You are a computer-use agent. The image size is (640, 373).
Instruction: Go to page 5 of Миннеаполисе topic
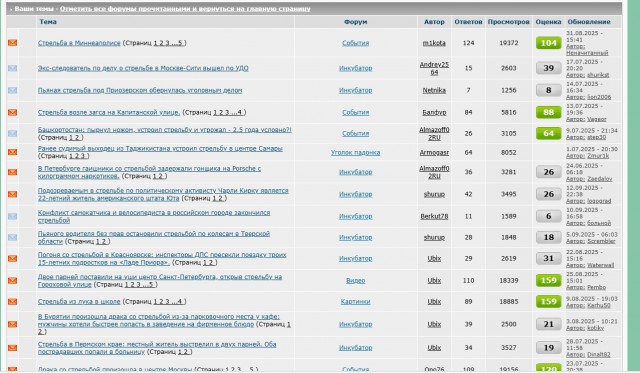tap(180, 43)
